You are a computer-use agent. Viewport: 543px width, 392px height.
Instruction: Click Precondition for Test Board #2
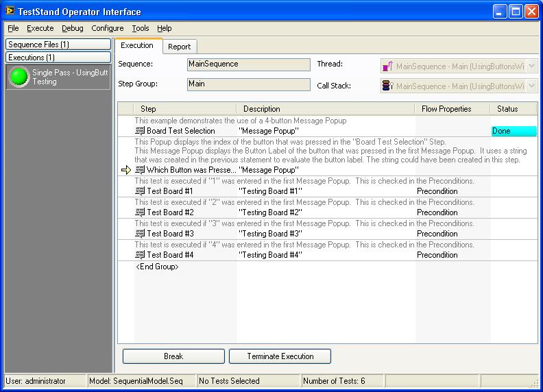pyautogui.click(x=437, y=212)
